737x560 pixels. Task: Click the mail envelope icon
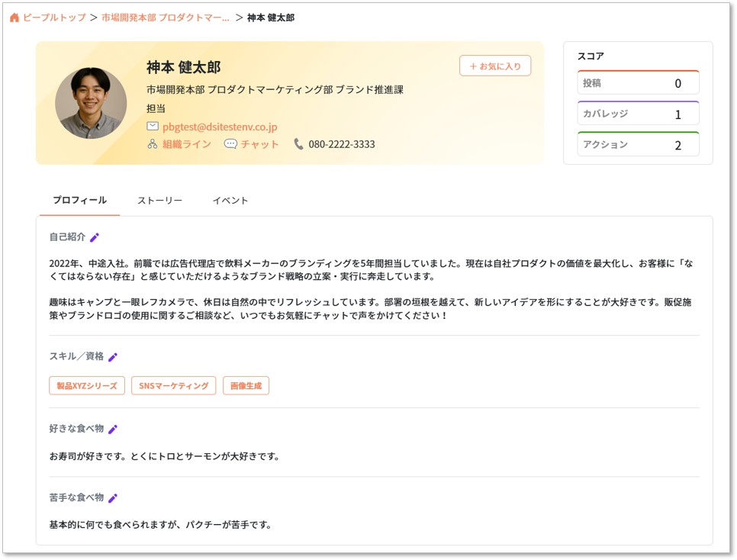153,126
